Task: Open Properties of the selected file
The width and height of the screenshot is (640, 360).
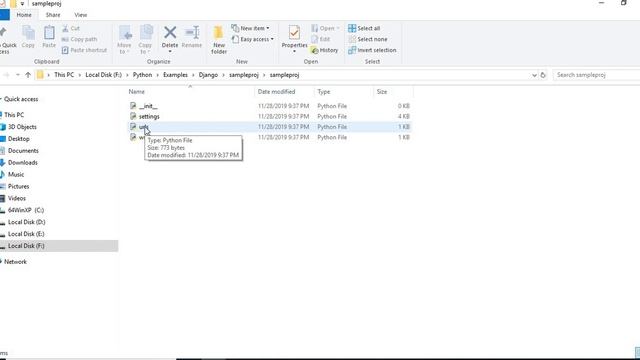Action: coord(294,36)
